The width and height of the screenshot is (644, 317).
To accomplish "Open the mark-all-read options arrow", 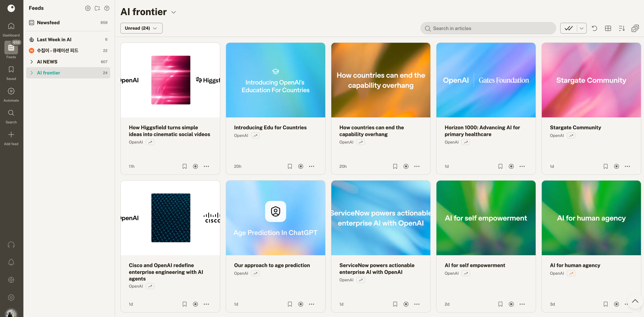I will 581,28.
